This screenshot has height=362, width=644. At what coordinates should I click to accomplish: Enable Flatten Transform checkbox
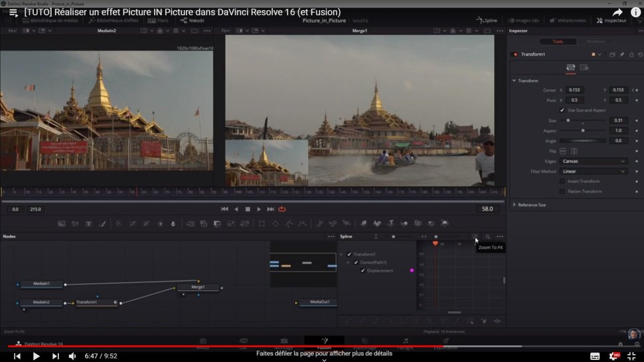pyautogui.click(x=562, y=191)
